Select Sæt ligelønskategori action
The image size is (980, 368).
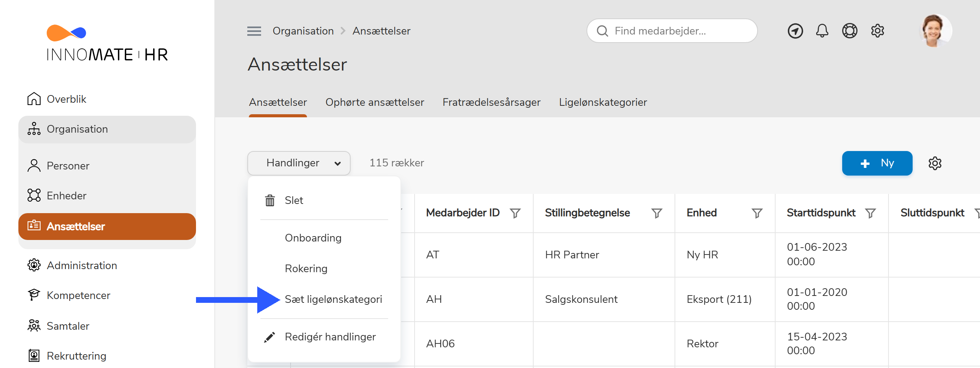333,299
